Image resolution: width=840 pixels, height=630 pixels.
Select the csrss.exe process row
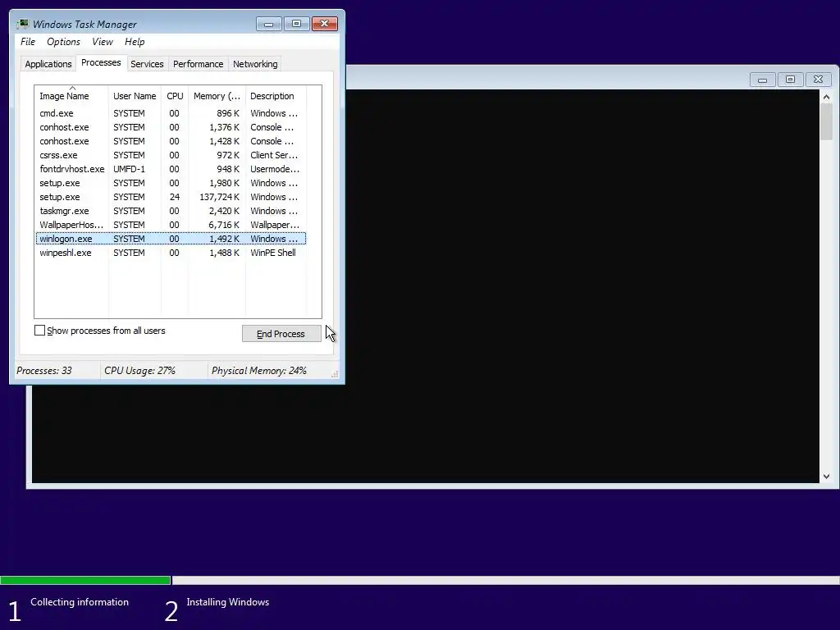pyautogui.click(x=171, y=155)
